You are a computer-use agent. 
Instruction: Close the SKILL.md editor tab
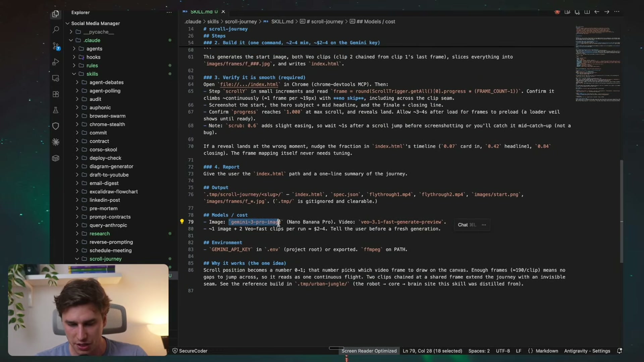[223, 12]
